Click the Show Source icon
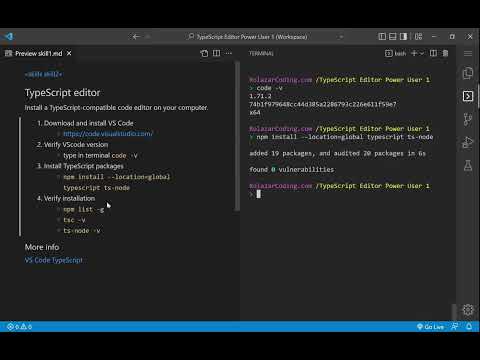 pyautogui.click(x=204, y=53)
